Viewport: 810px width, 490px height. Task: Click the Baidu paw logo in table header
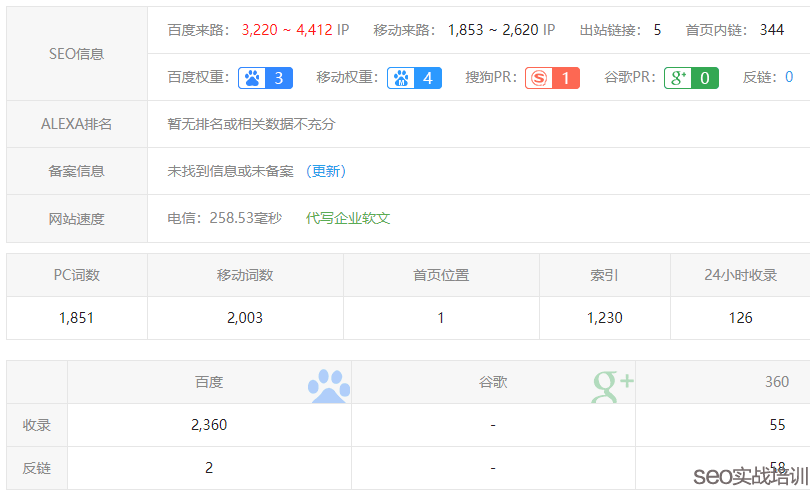coord(329,386)
